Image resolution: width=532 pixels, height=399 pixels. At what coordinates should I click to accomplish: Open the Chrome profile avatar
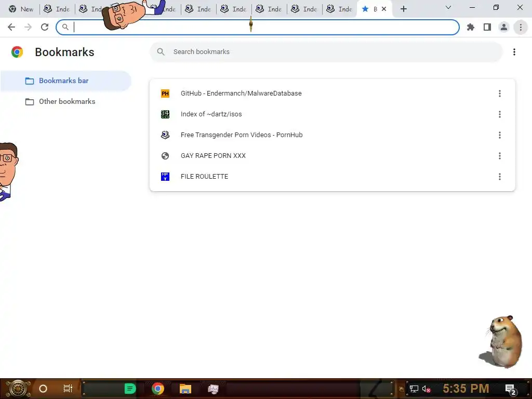504,27
